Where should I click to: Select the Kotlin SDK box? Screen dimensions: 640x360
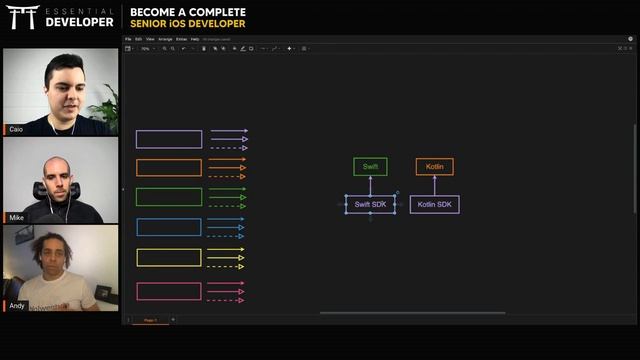[x=434, y=204]
